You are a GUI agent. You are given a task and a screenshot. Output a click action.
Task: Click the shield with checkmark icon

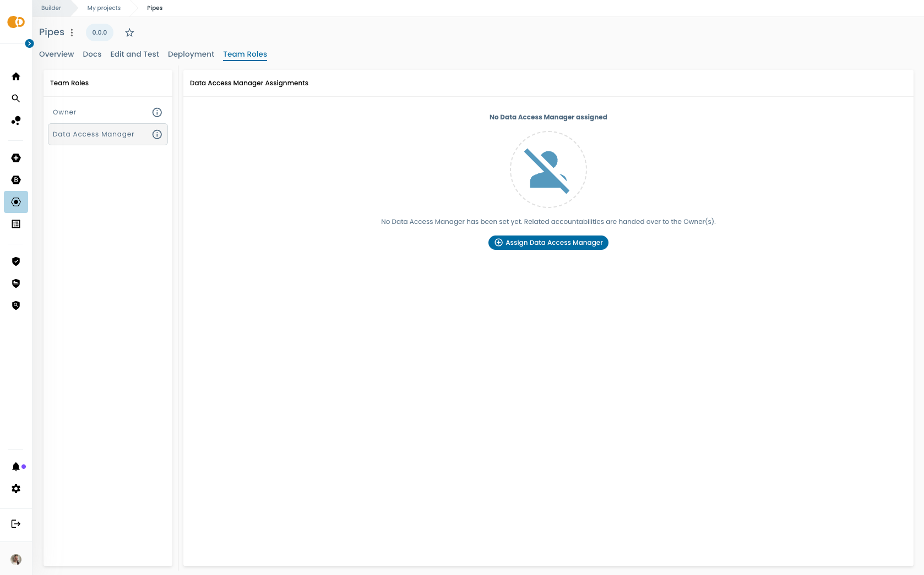coord(16,261)
